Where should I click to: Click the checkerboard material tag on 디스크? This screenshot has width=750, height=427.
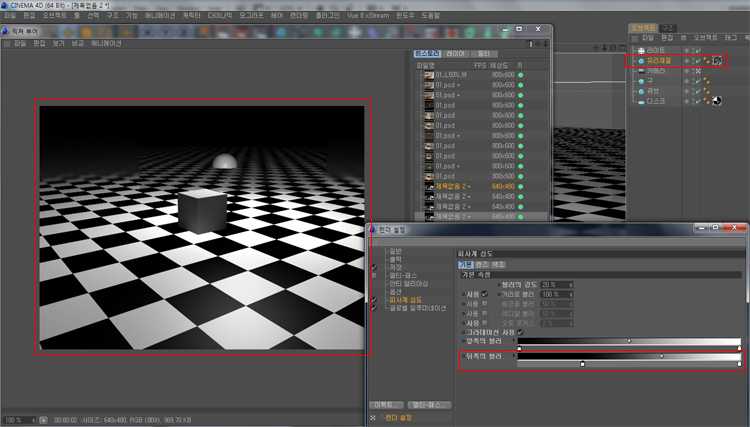(x=717, y=101)
